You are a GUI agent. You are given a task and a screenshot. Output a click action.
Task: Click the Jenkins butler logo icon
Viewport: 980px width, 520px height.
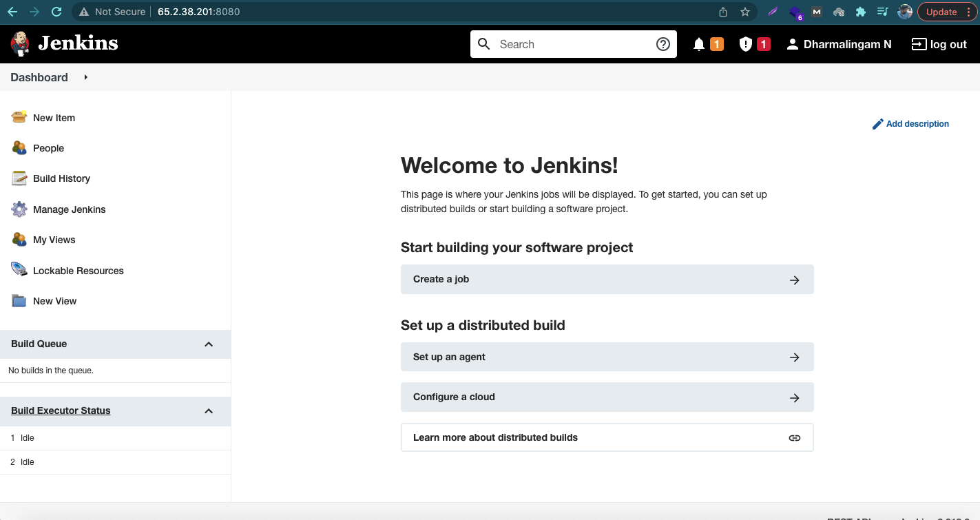pyautogui.click(x=21, y=43)
